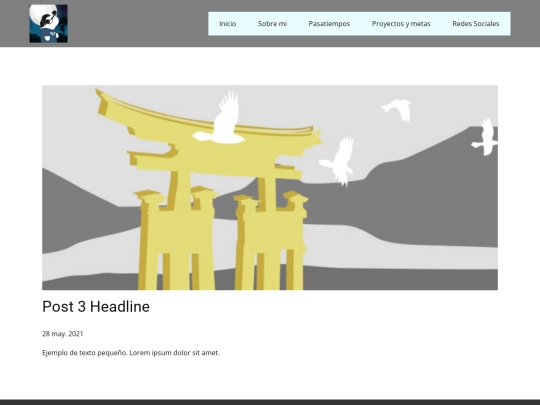Go to the Sobre mi page

click(x=272, y=24)
